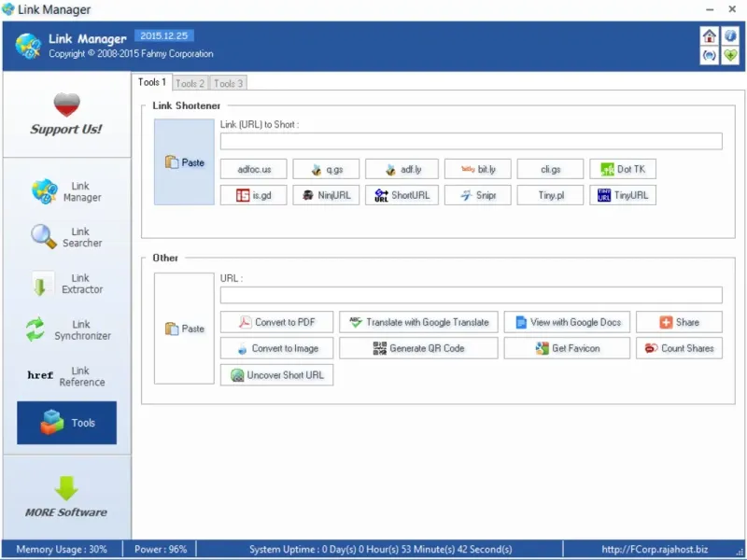This screenshot has height=560, width=747.
Task: Click Power : 96% in status bar
Action: pos(161,549)
